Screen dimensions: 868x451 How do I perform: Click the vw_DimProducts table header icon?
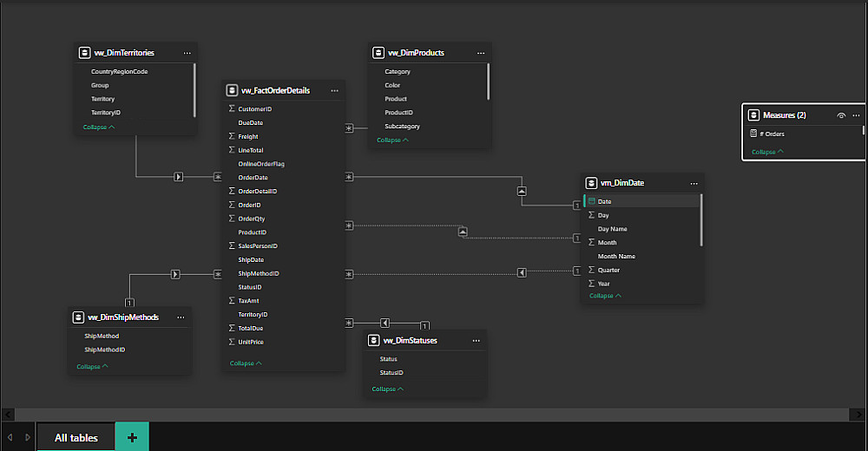point(378,53)
